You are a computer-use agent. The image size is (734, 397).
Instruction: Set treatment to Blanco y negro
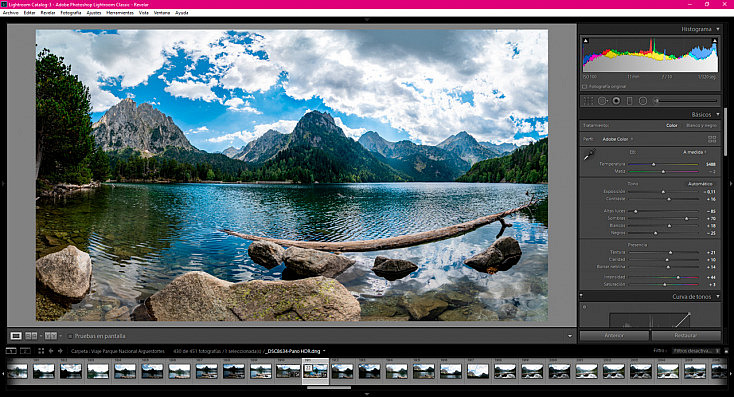[701, 125]
